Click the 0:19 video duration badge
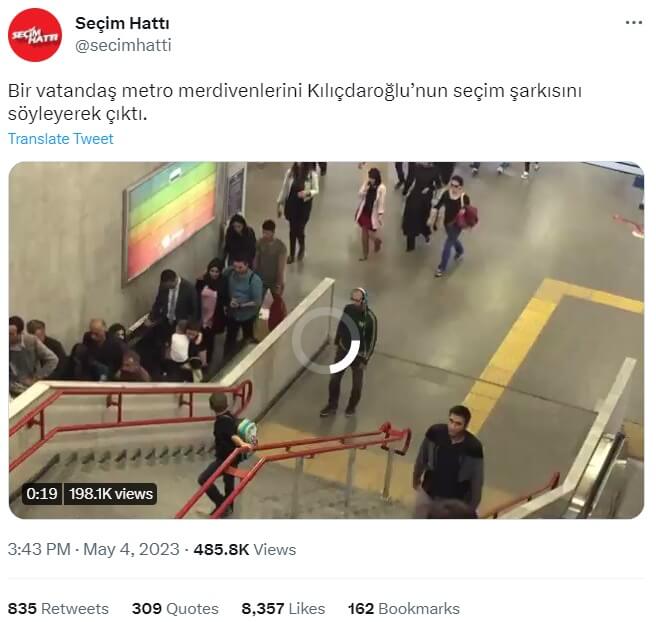Screen dimensions: 656x622 42,494
